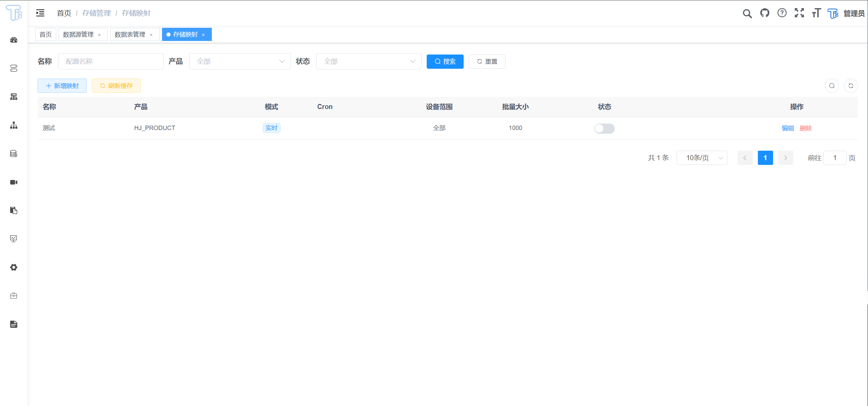Toggle fullscreen with the expand icon

(x=799, y=13)
